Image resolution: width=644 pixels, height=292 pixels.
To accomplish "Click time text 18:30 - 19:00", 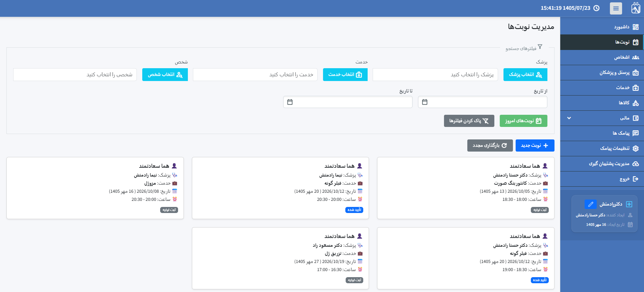I will pyautogui.click(x=515, y=270).
